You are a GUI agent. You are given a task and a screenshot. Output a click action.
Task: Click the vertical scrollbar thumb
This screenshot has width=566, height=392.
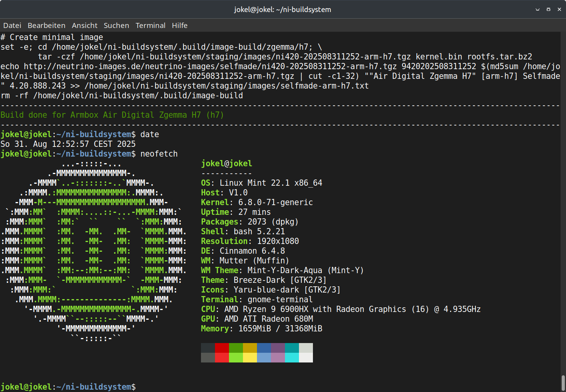click(563, 383)
